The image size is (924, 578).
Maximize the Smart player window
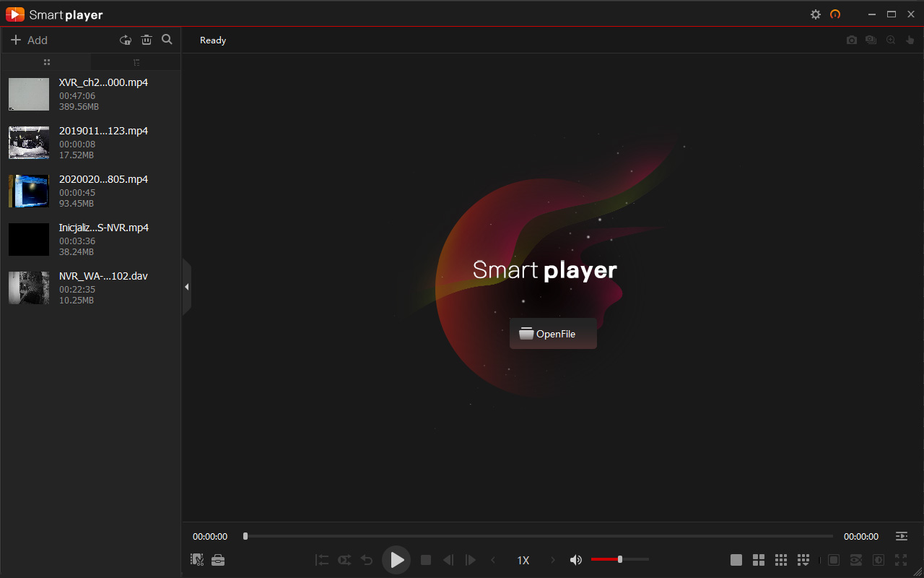(x=892, y=14)
